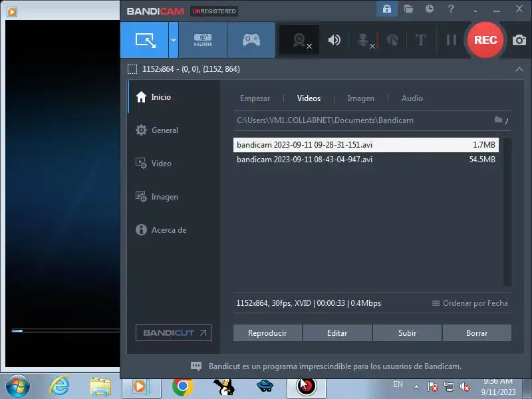
Task: Click the Action Center flag tray icon
Action: pyautogui.click(x=433, y=386)
